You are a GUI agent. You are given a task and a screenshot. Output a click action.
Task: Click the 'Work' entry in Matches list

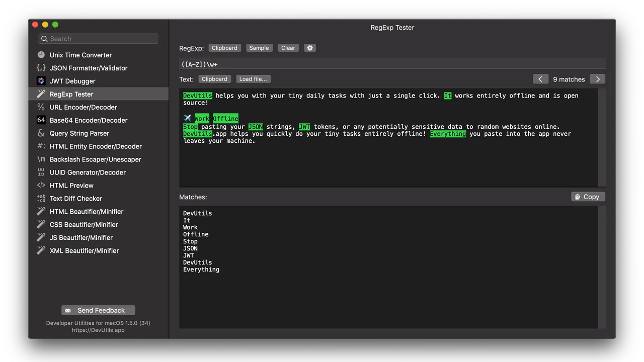coord(190,227)
